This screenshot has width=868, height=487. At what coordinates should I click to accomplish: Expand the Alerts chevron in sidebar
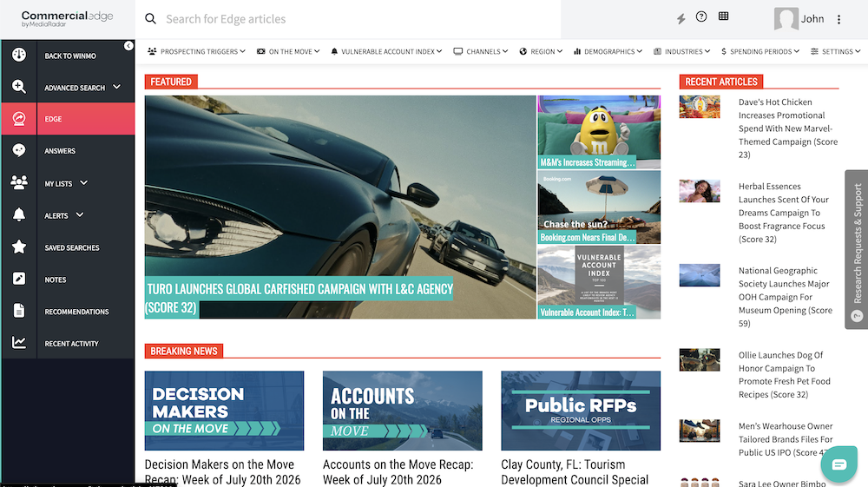coord(80,214)
